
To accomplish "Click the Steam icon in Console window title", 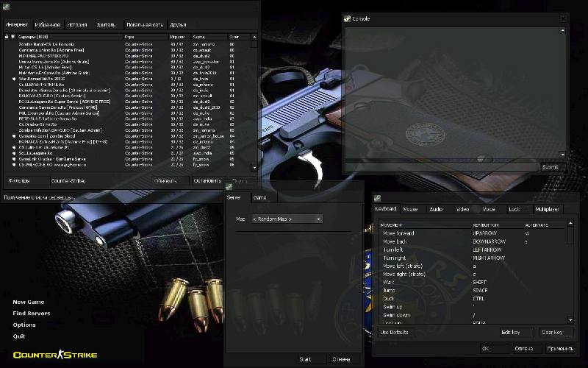I will pyautogui.click(x=347, y=18).
